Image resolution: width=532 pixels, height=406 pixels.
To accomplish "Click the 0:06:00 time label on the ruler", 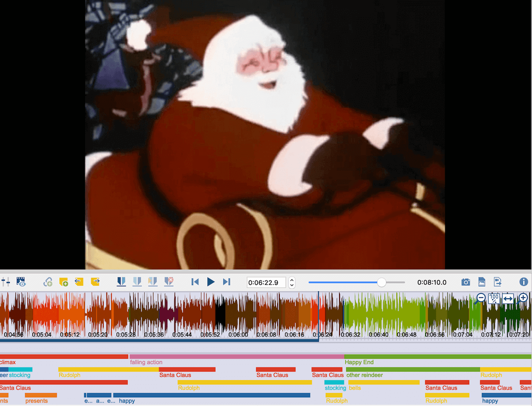I will (238, 335).
